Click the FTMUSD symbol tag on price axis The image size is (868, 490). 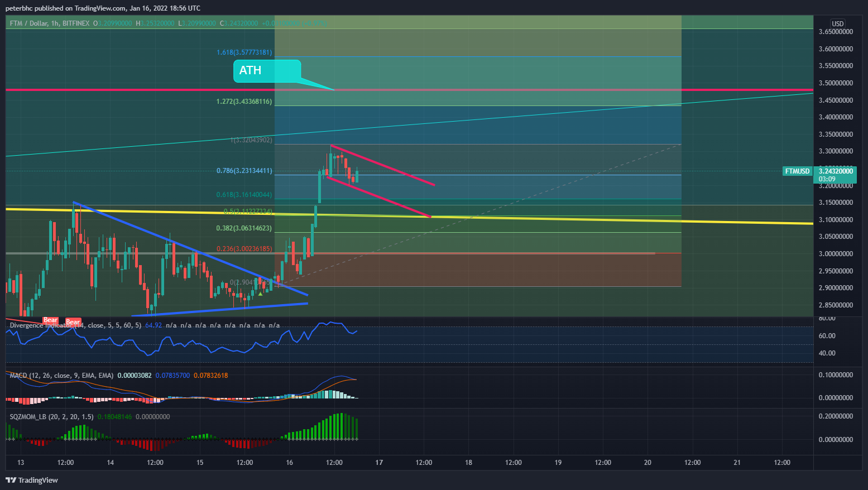[x=797, y=171]
